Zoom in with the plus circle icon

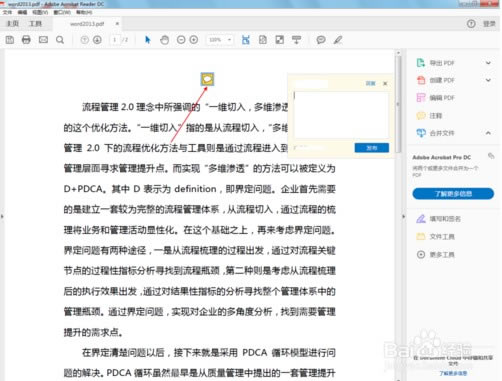[194, 40]
